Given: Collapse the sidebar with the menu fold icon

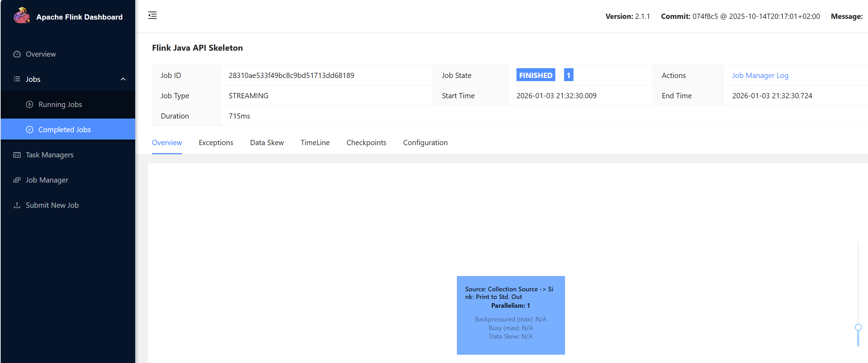Looking at the screenshot, I should point(152,15).
